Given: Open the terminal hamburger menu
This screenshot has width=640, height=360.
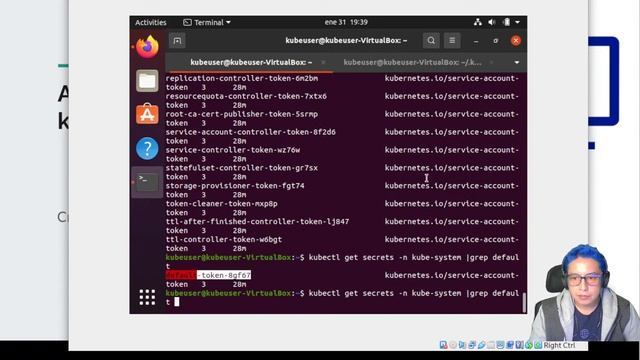Looking at the screenshot, I should point(452,40).
